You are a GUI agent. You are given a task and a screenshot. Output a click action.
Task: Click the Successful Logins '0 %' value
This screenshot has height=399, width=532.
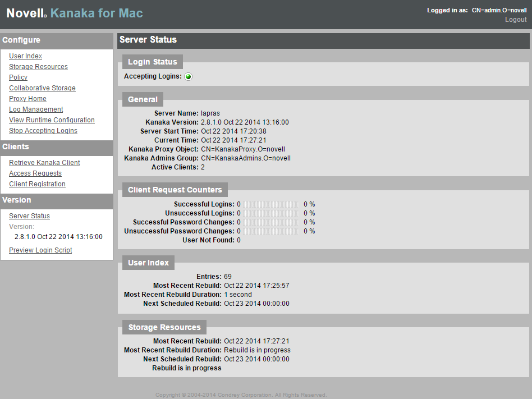point(309,204)
